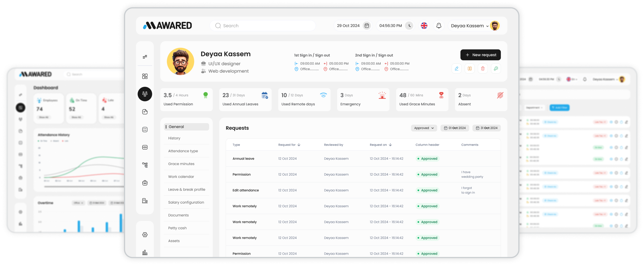Screen dimensions: 644x265
Task: Toggle sorting on the Request on column
Action: (390, 145)
